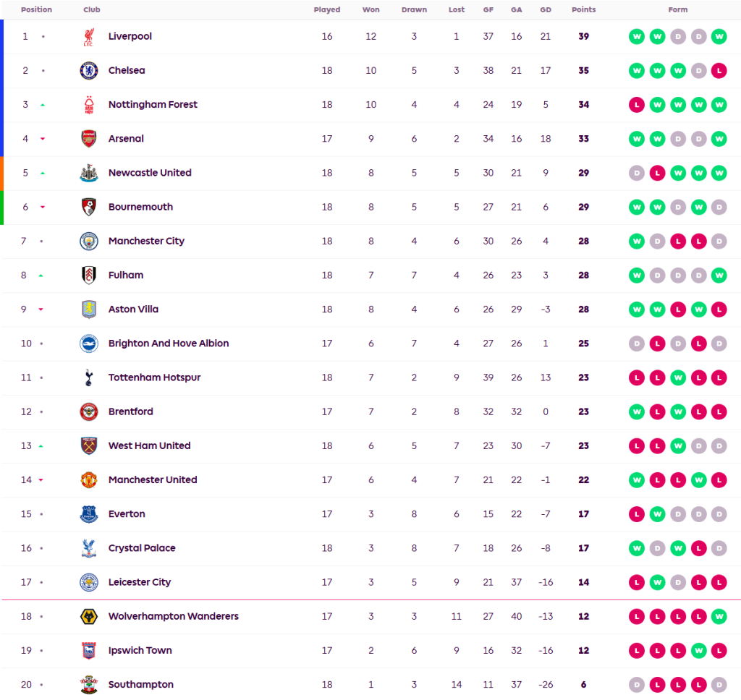The width and height of the screenshot is (741, 700).
Task: Click the Wolverhampton Wanderers wolf logo
Action: pyautogui.click(x=88, y=617)
